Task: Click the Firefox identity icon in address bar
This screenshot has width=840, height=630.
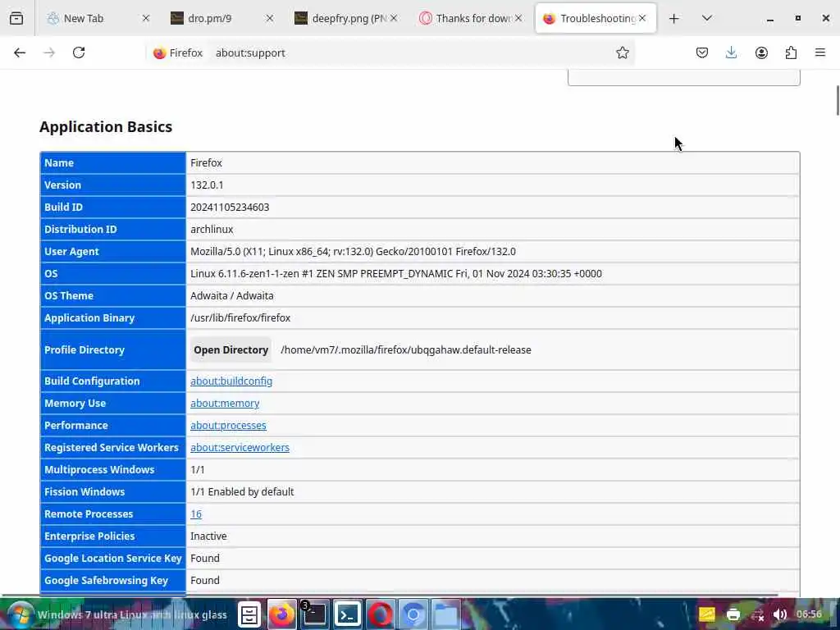Action: 178,52
